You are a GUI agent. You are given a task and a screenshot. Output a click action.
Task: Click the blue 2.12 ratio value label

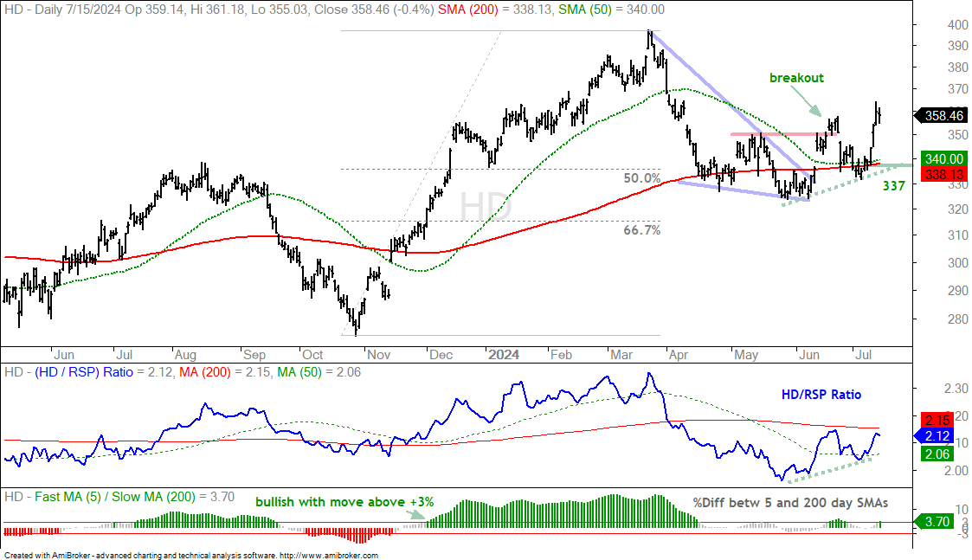tap(936, 436)
